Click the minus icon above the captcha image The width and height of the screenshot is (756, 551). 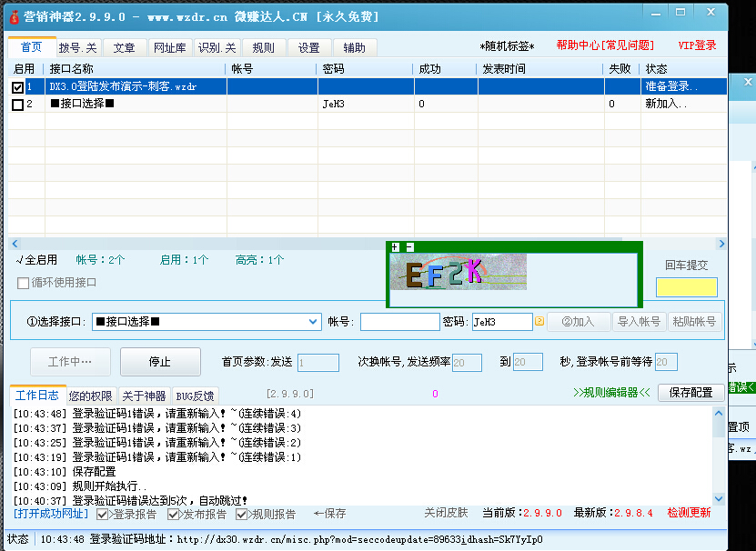pyautogui.click(x=409, y=247)
